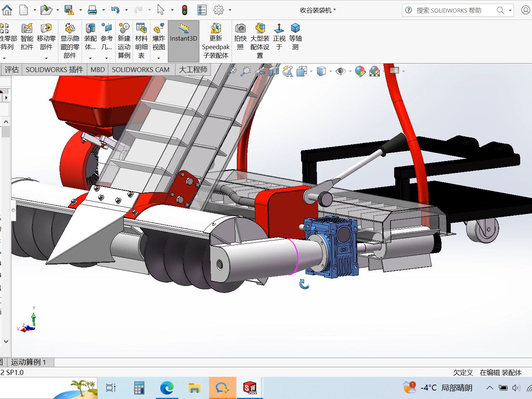
Task: Update Speedpak subassemblies
Action: [x=216, y=41]
